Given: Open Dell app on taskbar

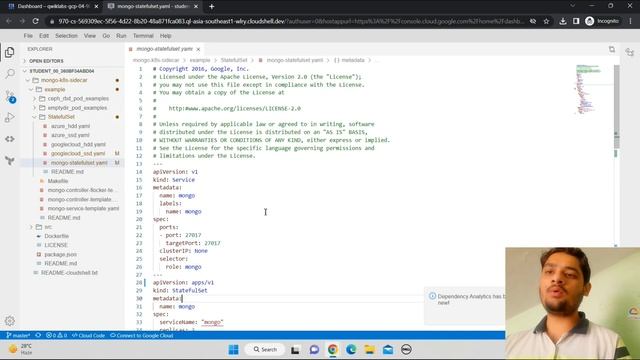Looking at the screenshot, I should point(406,349).
